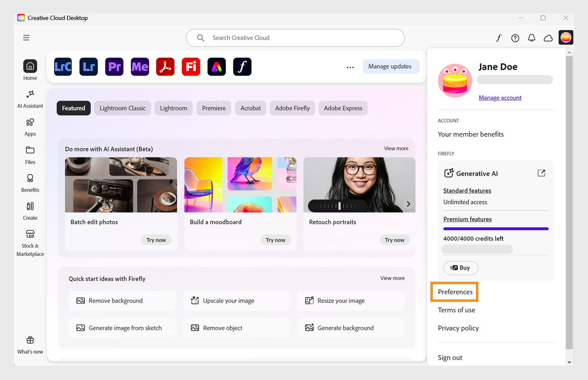Viewport: 588px width, 380px height.
Task: Click account panel scrollbar down arrow
Action: coord(569,362)
